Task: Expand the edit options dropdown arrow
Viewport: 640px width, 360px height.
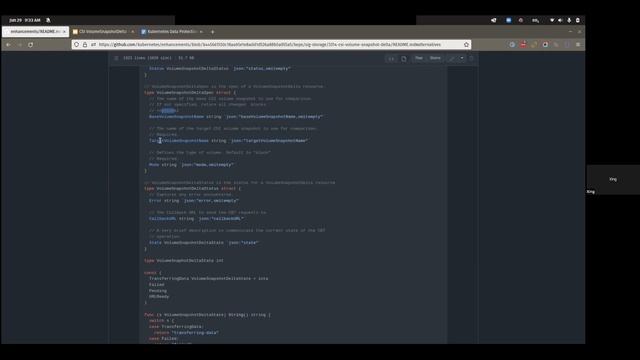Action: pyautogui.click(x=462, y=58)
